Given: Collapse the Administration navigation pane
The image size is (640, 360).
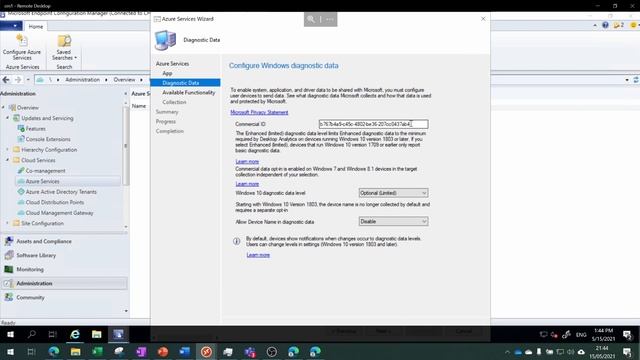Looking at the screenshot, I should click(125, 93).
